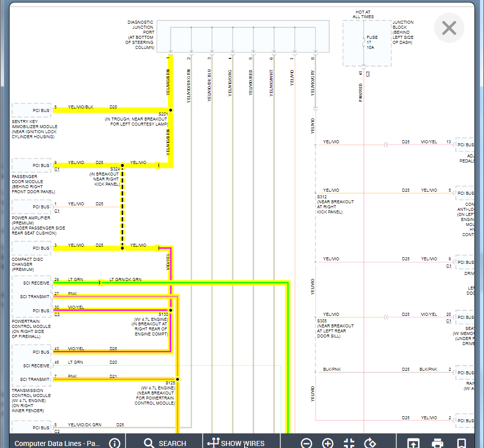
Task: Select splice label S130
Action: 163,314
